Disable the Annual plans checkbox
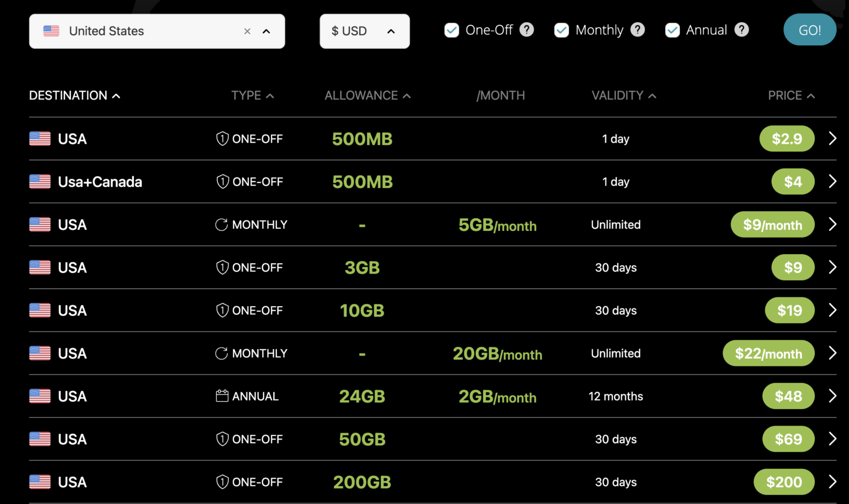This screenshot has height=504, width=849. (x=672, y=30)
